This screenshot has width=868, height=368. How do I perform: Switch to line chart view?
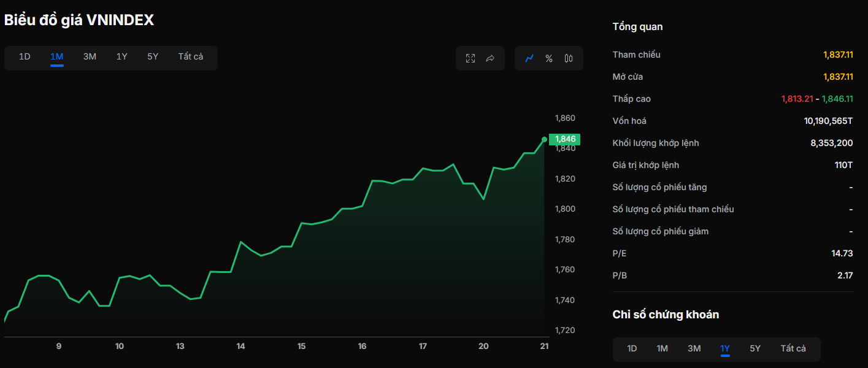pyautogui.click(x=529, y=58)
